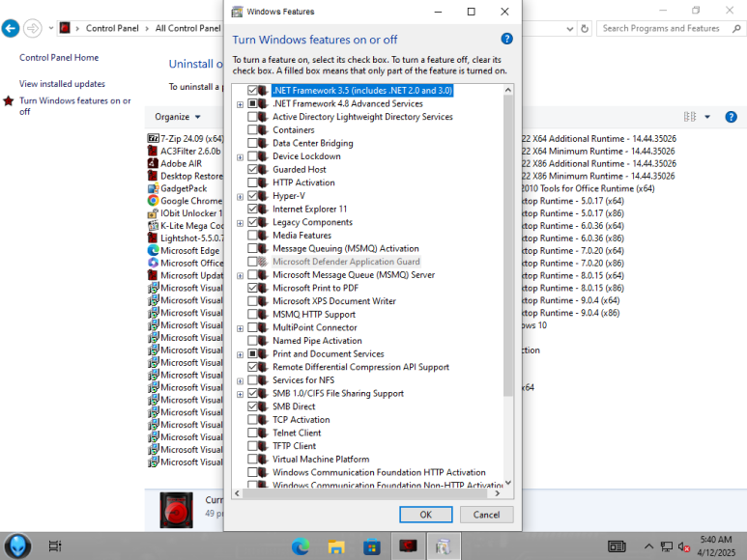Open File Explorer from the taskbar
This screenshot has width=747, height=560.
coord(336,546)
